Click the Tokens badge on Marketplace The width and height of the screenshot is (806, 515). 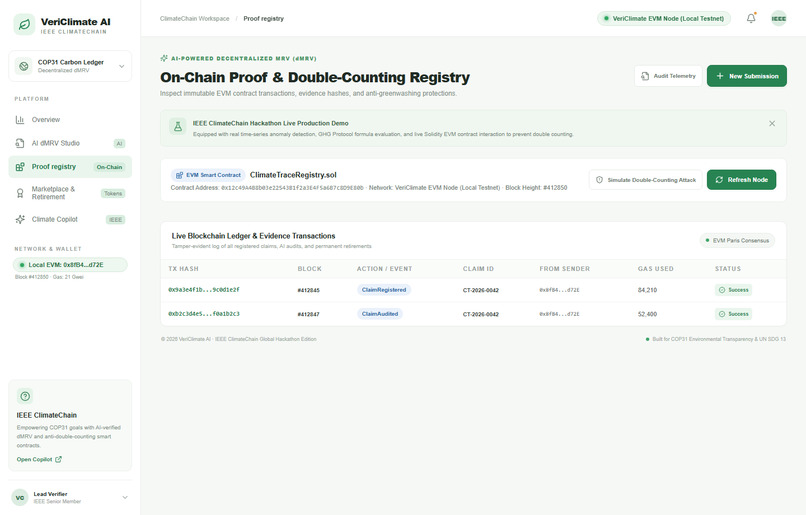click(x=113, y=194)
